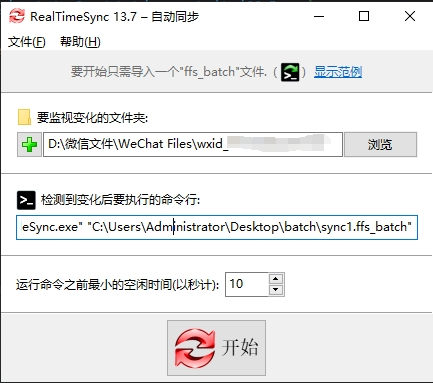Click the yellow folder icon beside 要监视变化的文件夹

[x=24, y=117]
